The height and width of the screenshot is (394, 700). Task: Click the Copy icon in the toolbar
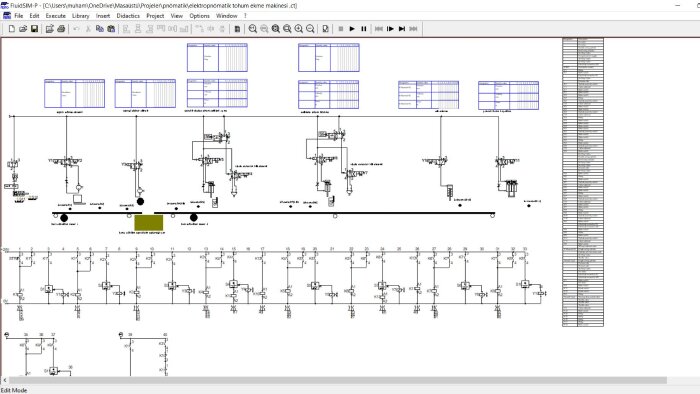(x=100, y=29)
